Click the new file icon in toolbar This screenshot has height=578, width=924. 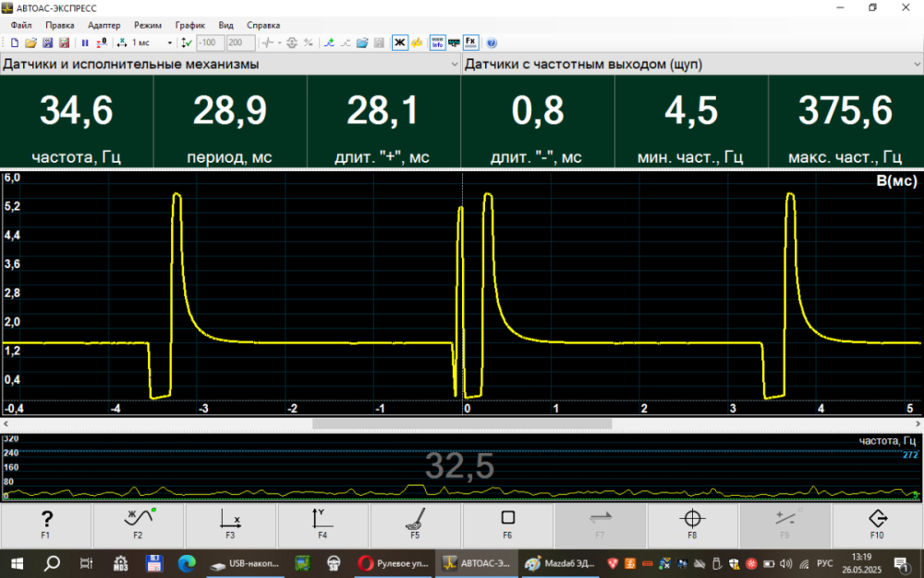coord(15,43)
